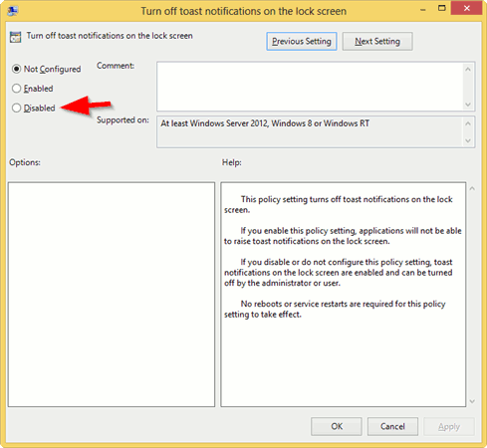Maximize the policy dialog window
487x448 pixels.
click(x=442, y=9)
